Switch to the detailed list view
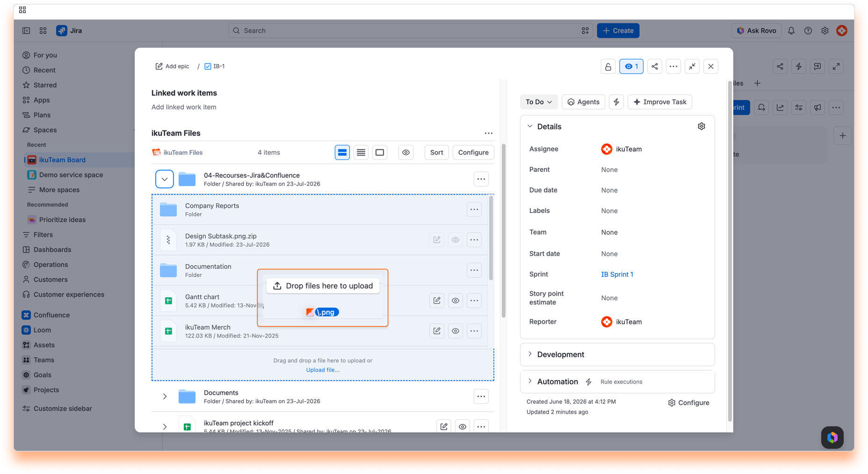 tap(342, 152)
